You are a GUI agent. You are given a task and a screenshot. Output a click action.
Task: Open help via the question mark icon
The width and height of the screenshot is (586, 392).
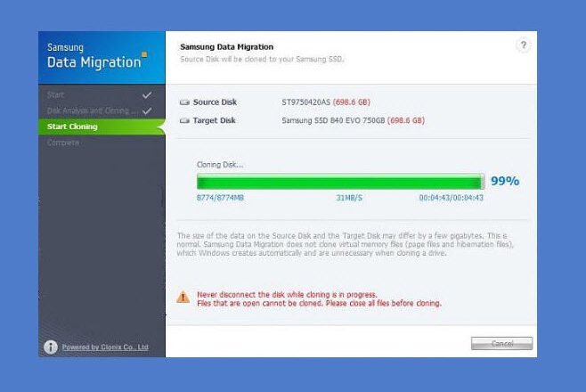(524, 45)
